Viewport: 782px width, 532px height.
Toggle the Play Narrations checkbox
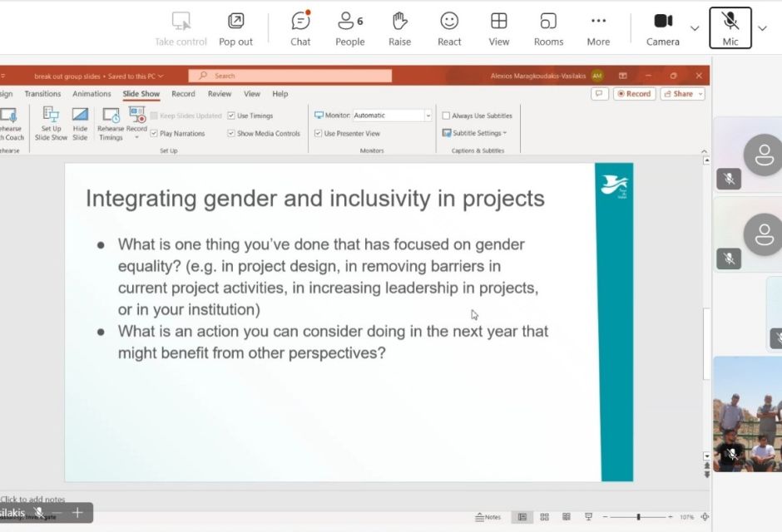click(154, 133)
